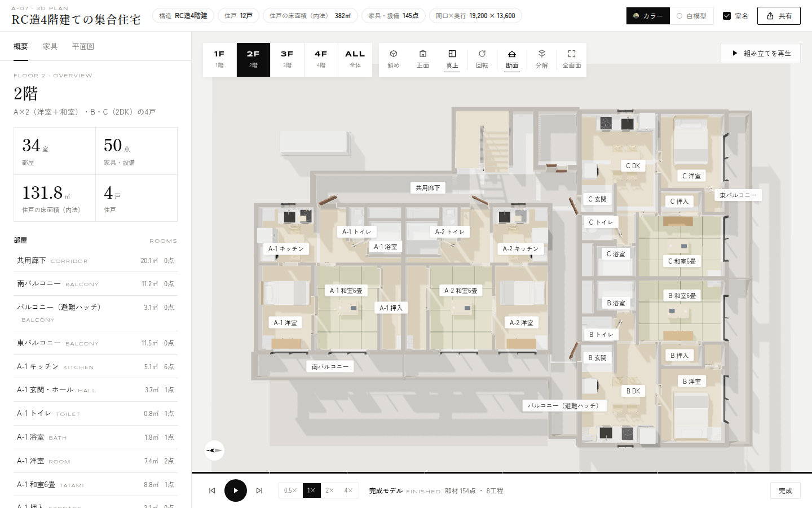Click 組み立てを再生 button
The image size is (812, 508).
pyautogui.click(x=761, y=53)
